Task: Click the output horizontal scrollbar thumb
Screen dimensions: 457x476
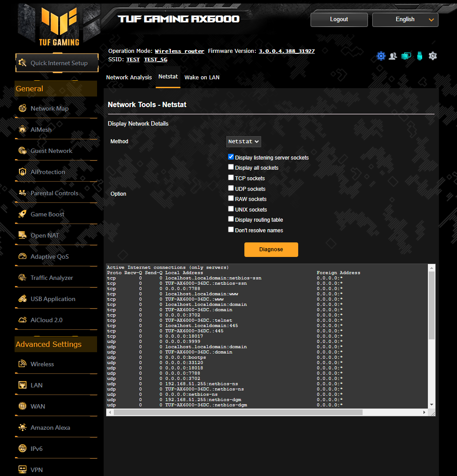Action: coord(238,412)
